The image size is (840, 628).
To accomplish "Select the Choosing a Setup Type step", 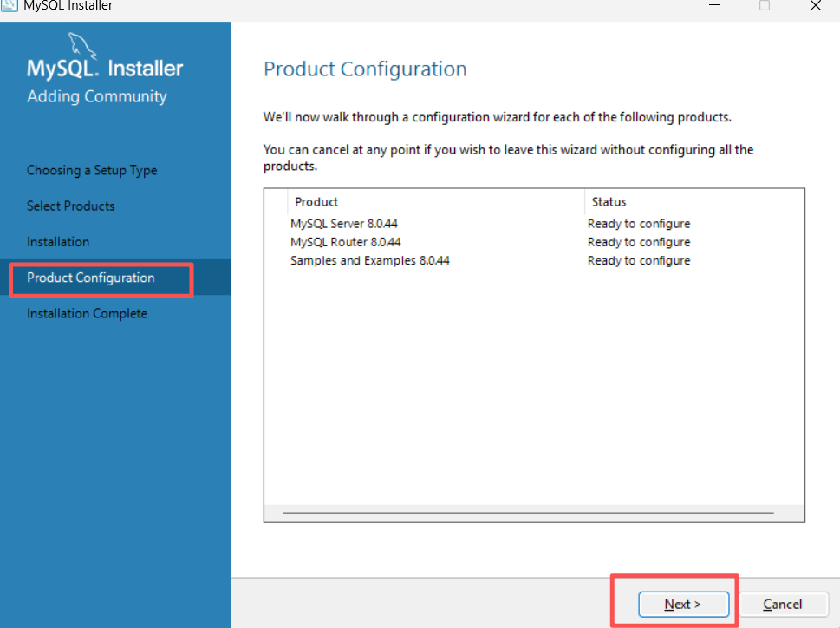I will pyautogui.click(x=92, y=170).
